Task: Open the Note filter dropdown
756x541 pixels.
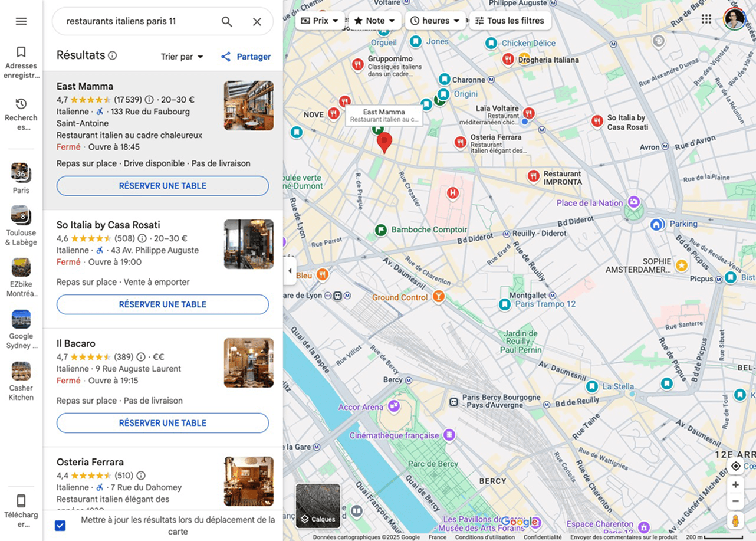Action: tap(374, 20)
